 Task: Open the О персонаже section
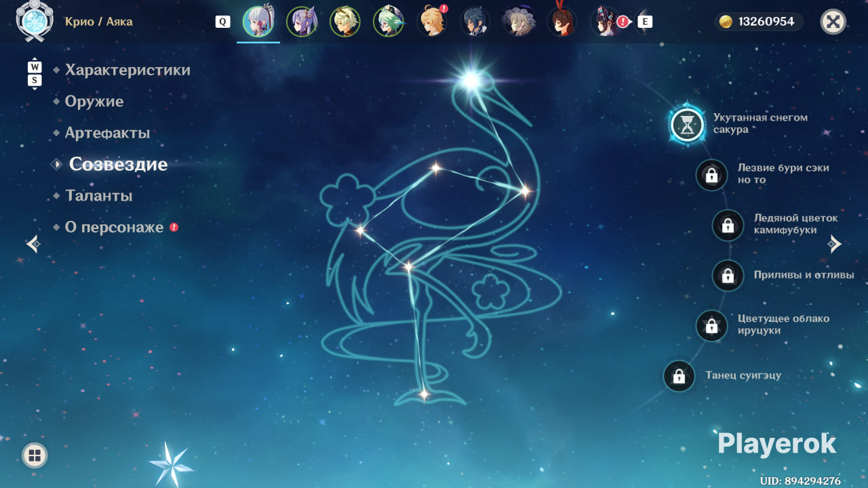(x=115, y=227)
